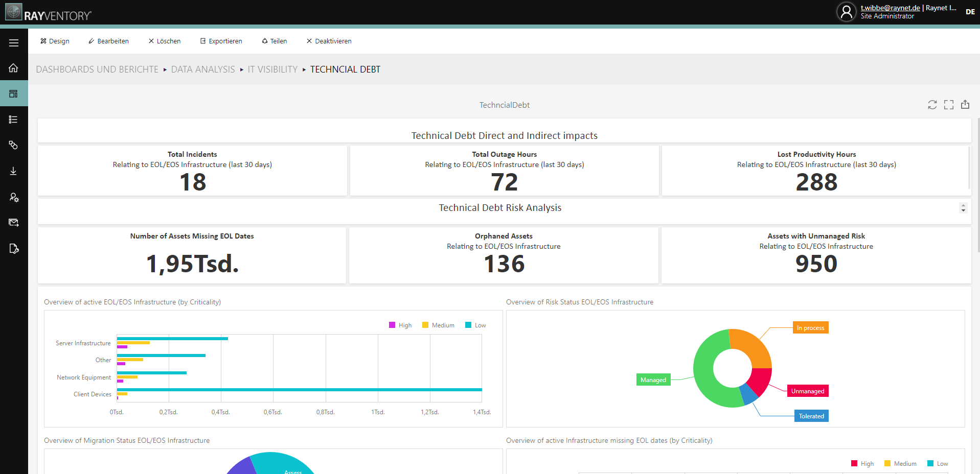Open Notifications mail icon in sidebar
The height and width of the screenshot is (474, 980).
pos(13,222)
